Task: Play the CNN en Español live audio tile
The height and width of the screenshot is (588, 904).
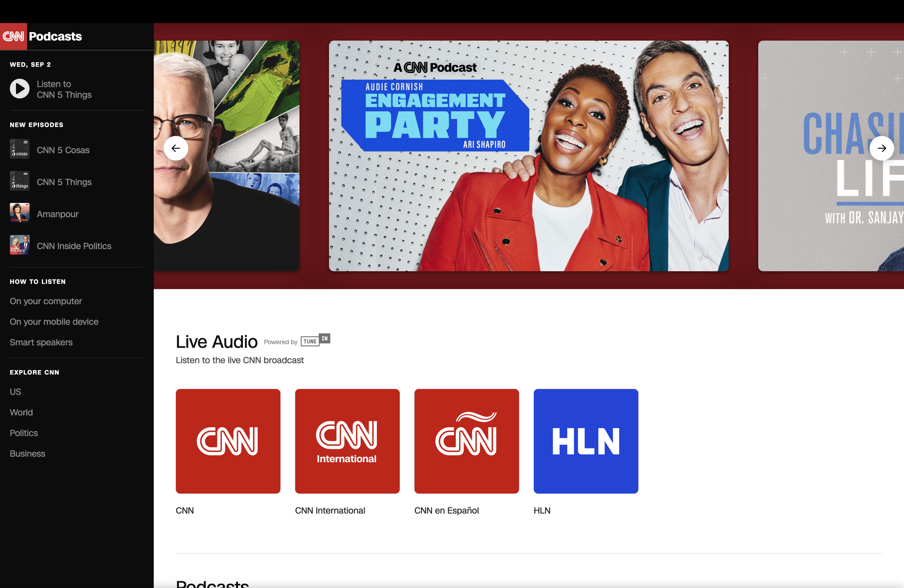Action: pos(466,441)
